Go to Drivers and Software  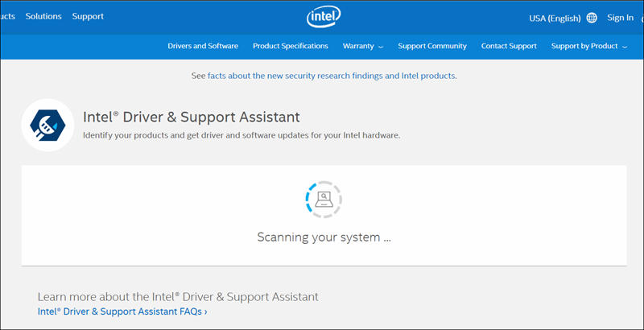tap(203, 46)
